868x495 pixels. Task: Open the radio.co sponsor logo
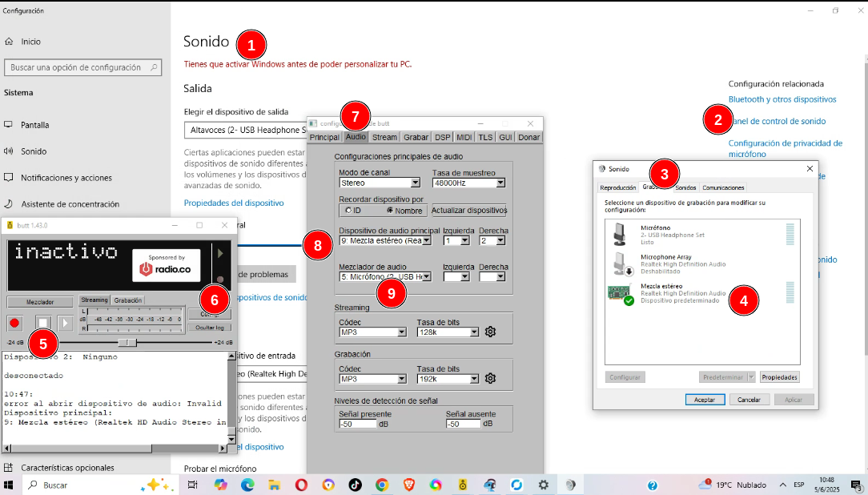[x=166, y=265]
